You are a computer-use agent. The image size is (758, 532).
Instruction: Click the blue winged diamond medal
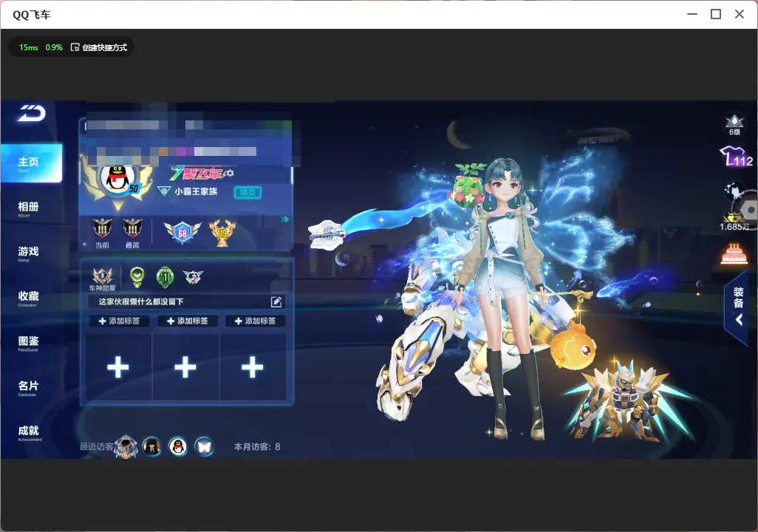pyautogui.click(x=193, y=277)
